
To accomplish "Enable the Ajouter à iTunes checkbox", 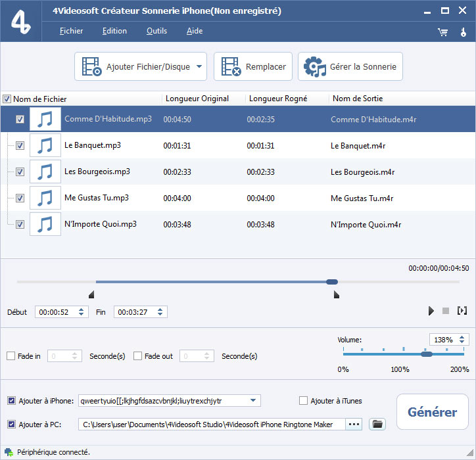I will [303, 401].
